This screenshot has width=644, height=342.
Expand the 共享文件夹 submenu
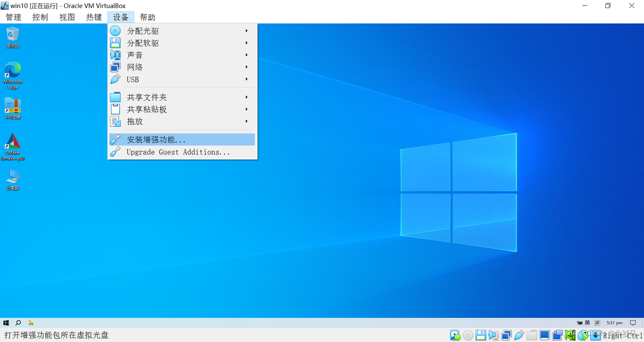click(x=182, y=97)
